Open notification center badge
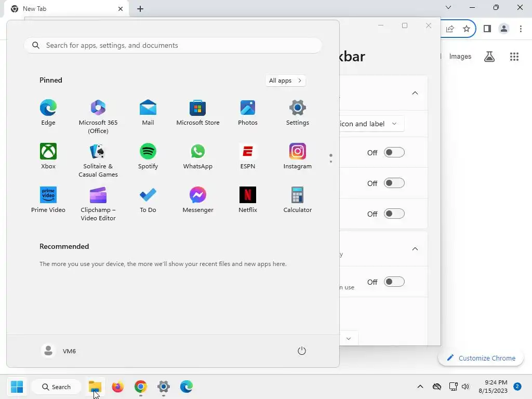532x399 pixels. point(517,387)
